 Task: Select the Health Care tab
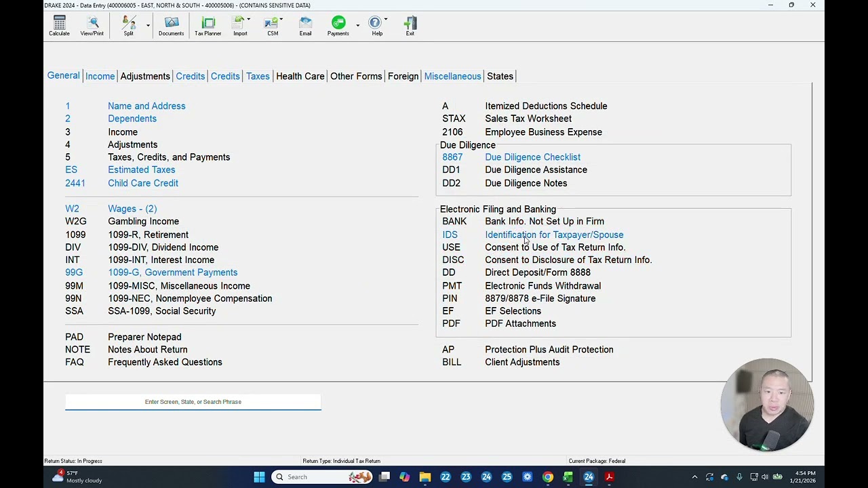click(x=300, y=77)
